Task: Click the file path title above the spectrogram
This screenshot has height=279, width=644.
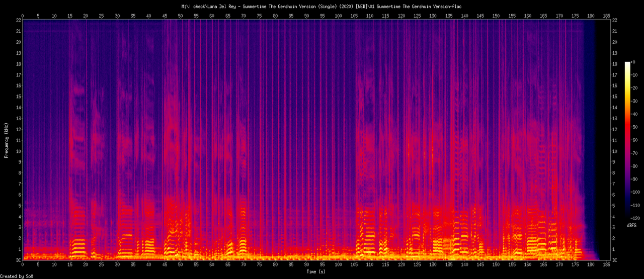Action: pyautogui.click(x=321, y=7)
